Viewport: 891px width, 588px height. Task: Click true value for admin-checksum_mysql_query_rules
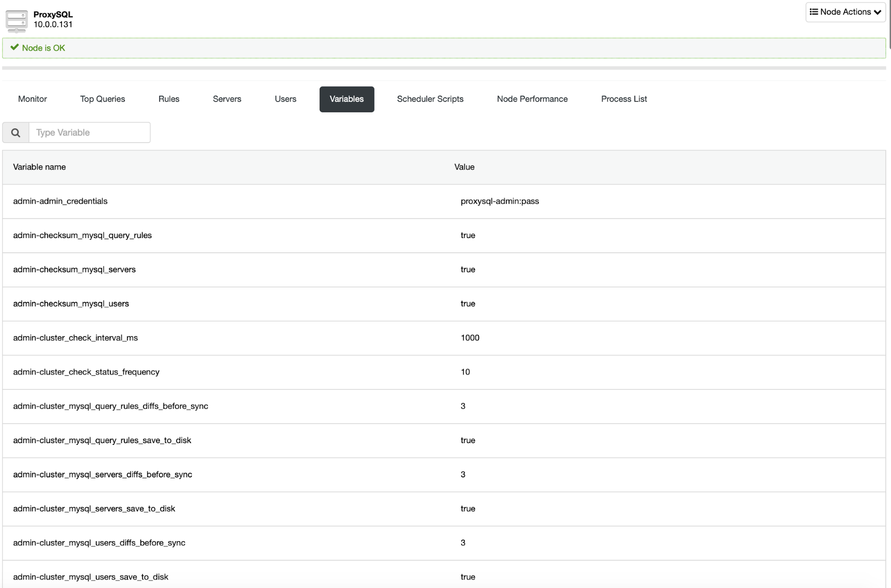[x=468, y=235]
